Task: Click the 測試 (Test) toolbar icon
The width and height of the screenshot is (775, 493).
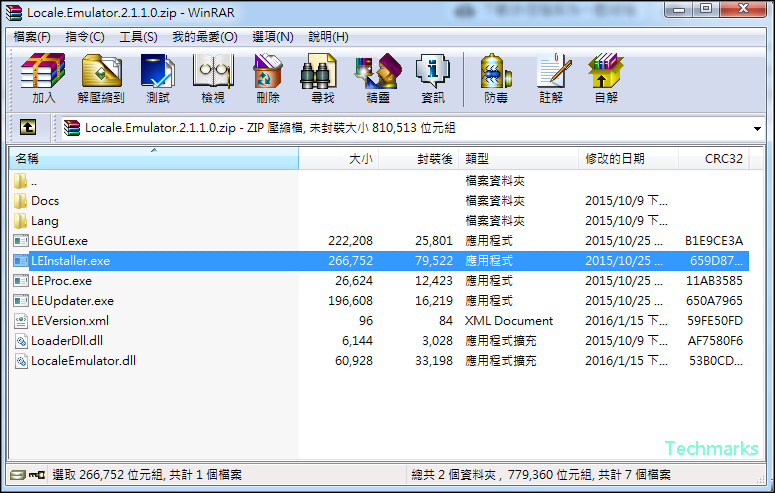Action: click(158, 71)
